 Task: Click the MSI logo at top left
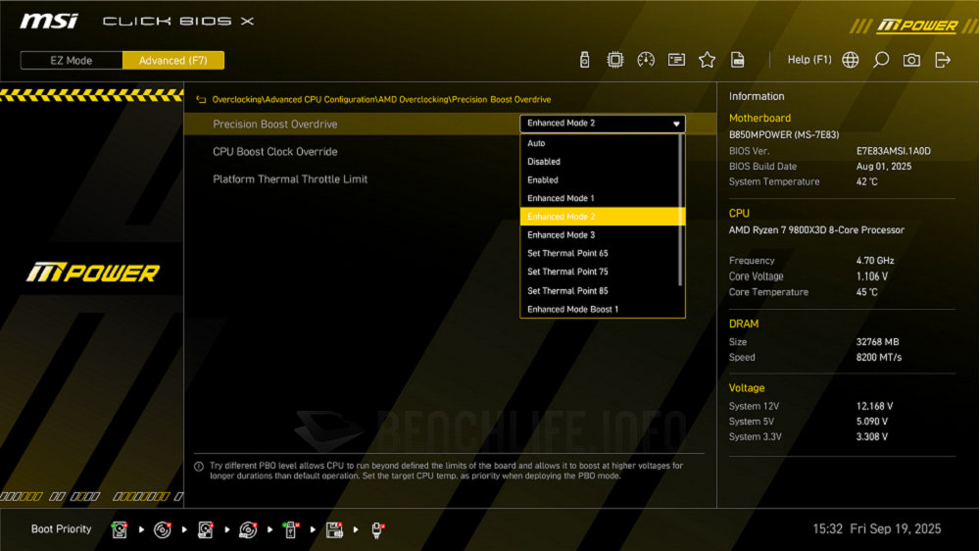click(49, 22)
